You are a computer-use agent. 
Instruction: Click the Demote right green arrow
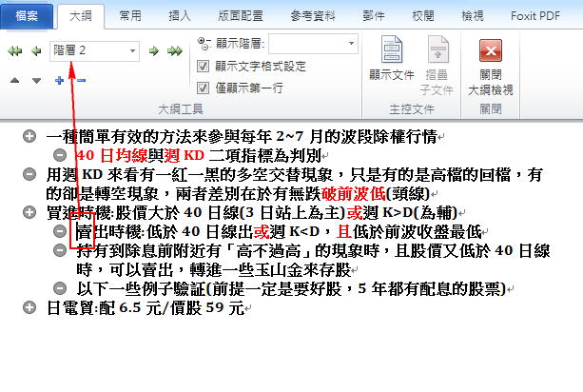click(154, 50)
